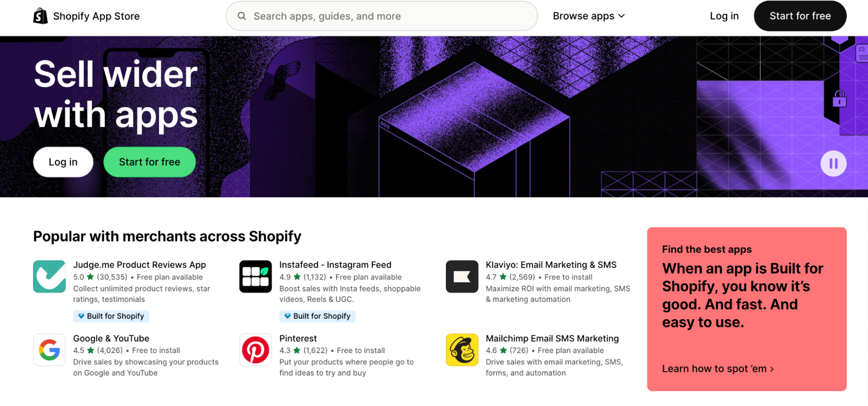Open Mailchimp Email SMS Marketing title
The height and width of the screenshot is (406, 868).
coord(552,338)
